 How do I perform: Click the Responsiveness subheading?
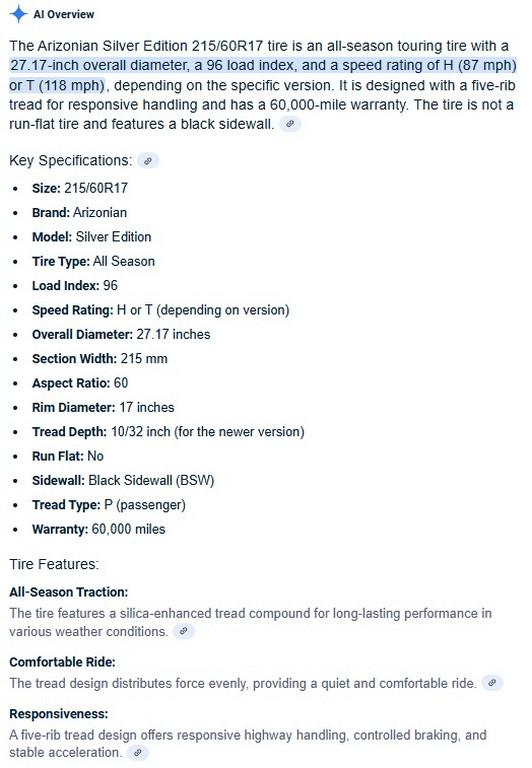tap(59, 714)
